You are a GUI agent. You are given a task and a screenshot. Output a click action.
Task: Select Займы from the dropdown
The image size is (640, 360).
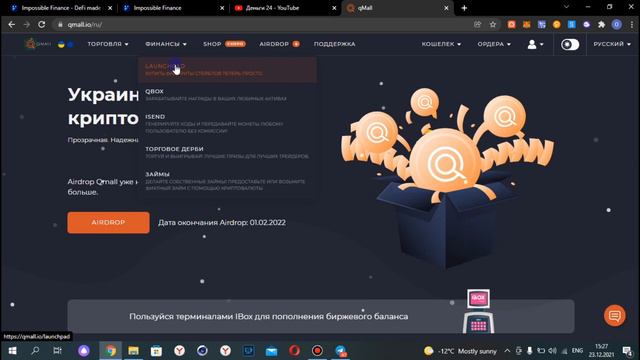click(x=227, y=181)
